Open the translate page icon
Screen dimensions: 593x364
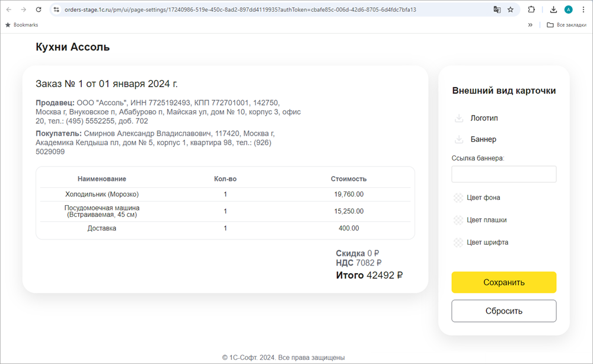coord(496,9)
